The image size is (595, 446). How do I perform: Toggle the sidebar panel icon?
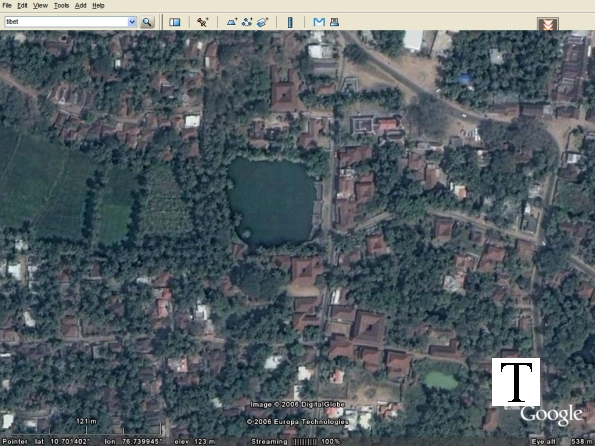(x=175, y=22)
